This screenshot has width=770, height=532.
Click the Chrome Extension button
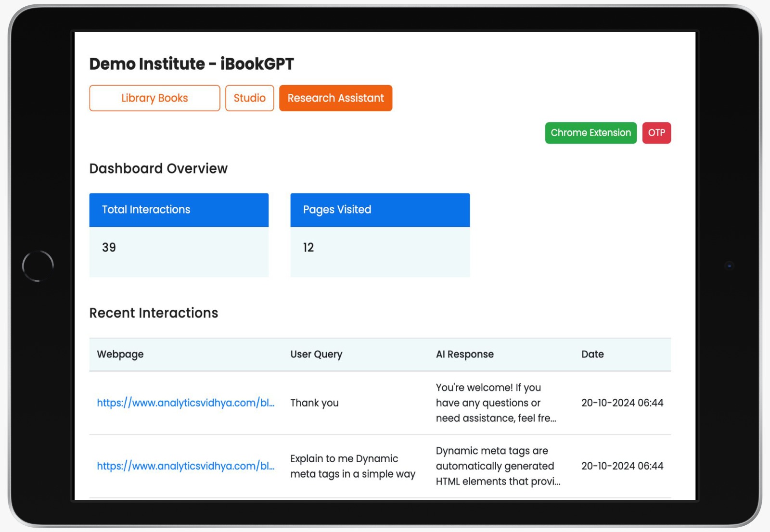click(x=590, y=133)
